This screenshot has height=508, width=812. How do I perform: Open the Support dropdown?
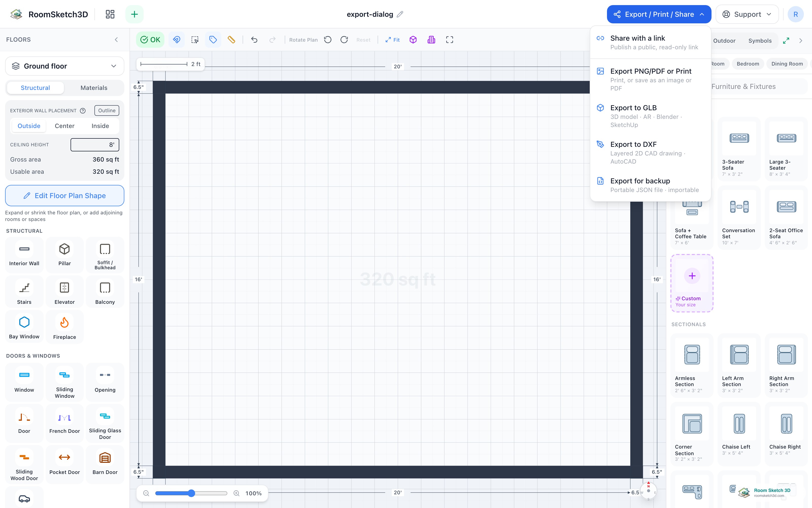click(x=747, y=14)
